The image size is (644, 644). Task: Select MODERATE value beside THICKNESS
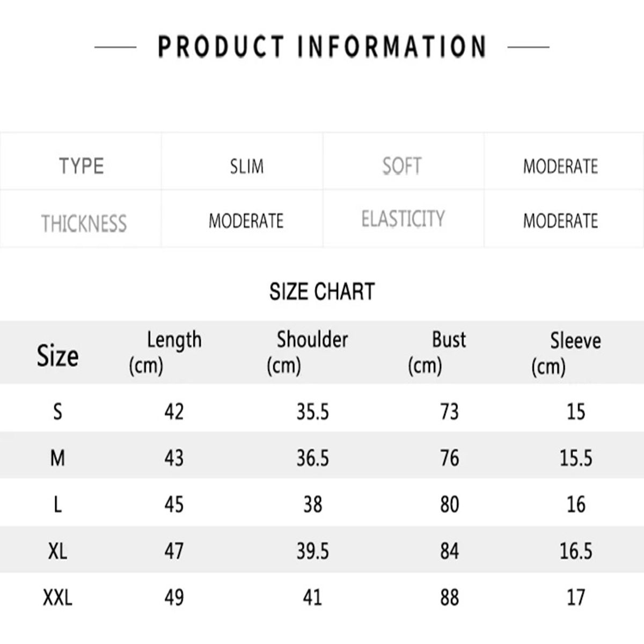[x=246, y=221]
